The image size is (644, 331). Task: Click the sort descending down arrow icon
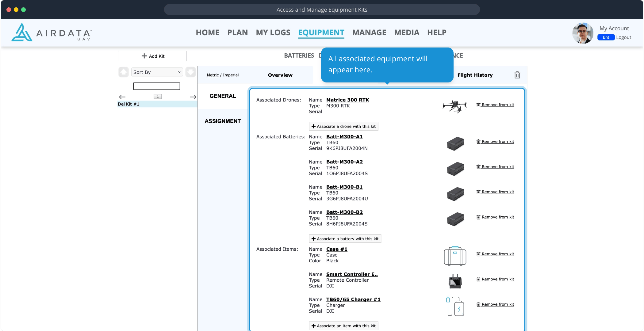click(190, 72)
